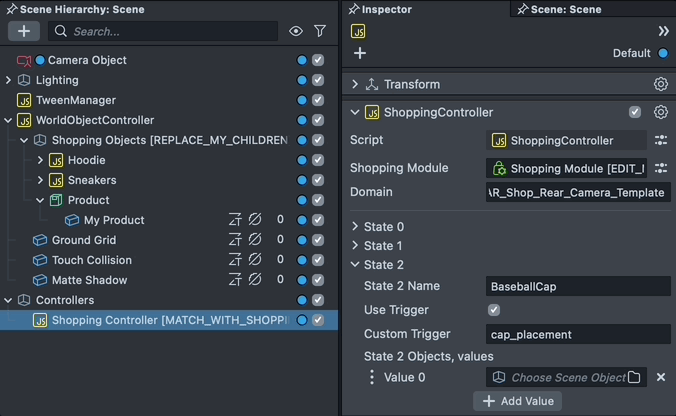Expand the Hoodie tree item

(40, 160)
